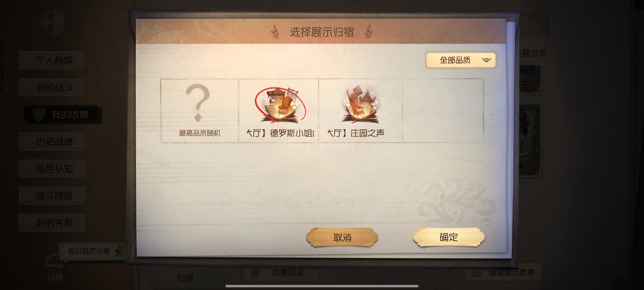Viewport: 644px width, 290px height.
Task: Click the pencil icon for 编辑展示效果
Action: [x=476, y=272]
